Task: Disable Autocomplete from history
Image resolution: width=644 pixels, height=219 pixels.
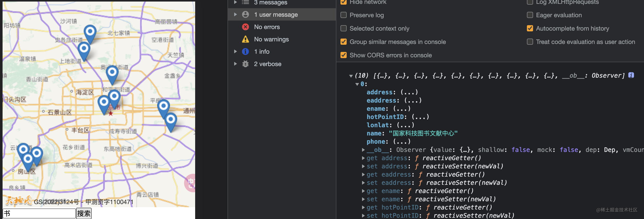Action: click(530, 29)
